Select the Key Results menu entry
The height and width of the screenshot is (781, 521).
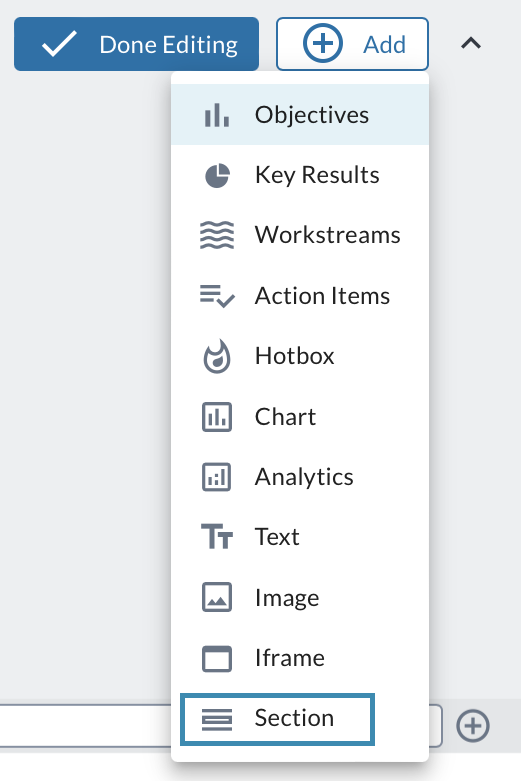pyautogui.click(x=300, y=175)
